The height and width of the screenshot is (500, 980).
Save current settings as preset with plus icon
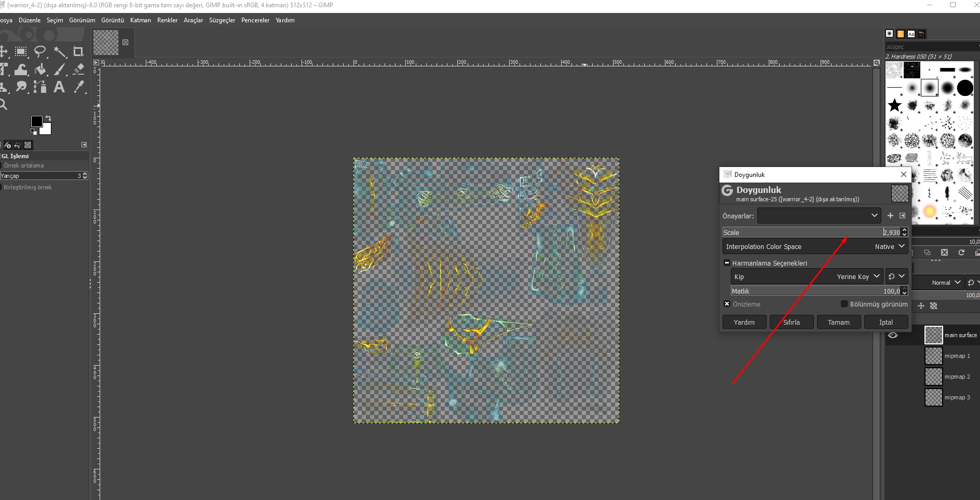click(891, 215)
